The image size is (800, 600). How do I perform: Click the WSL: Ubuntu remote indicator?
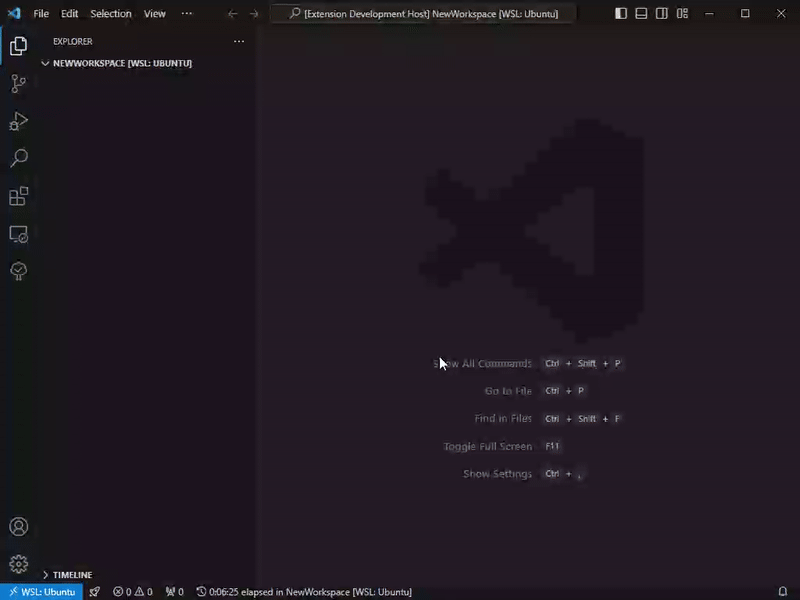coord(42,592)
